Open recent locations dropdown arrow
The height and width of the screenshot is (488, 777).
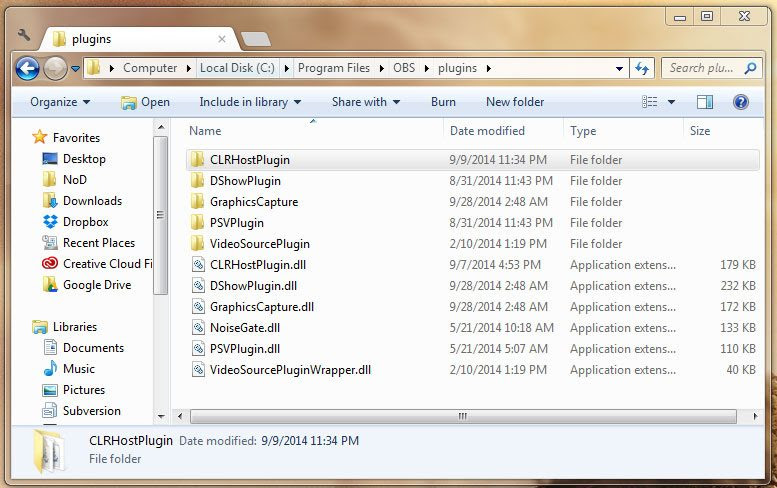[75, 69]
